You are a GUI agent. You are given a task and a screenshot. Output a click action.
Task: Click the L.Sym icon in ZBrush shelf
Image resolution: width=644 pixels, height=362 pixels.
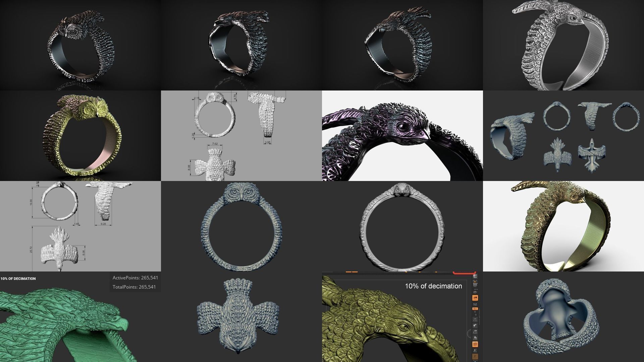(475, 305)
